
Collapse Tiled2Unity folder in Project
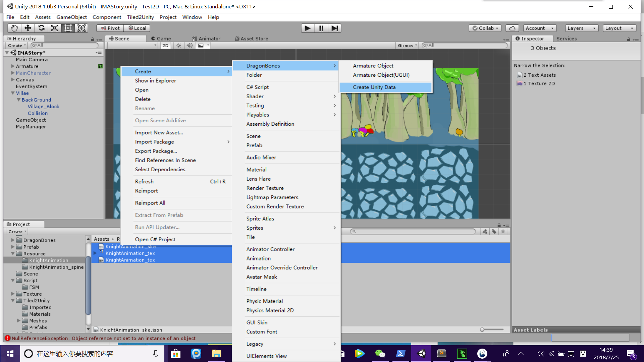coord(13,301)
